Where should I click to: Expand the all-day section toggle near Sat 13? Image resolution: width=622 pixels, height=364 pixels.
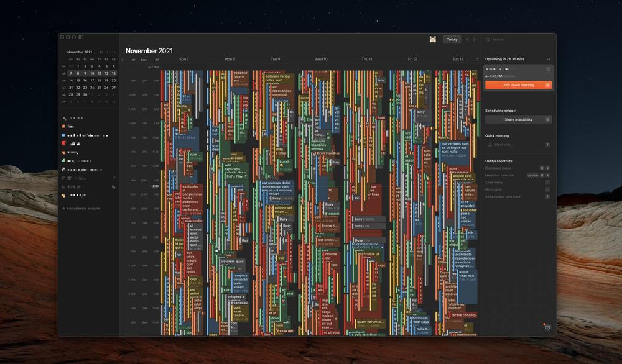pyautogui.click(x=477, y=60)
